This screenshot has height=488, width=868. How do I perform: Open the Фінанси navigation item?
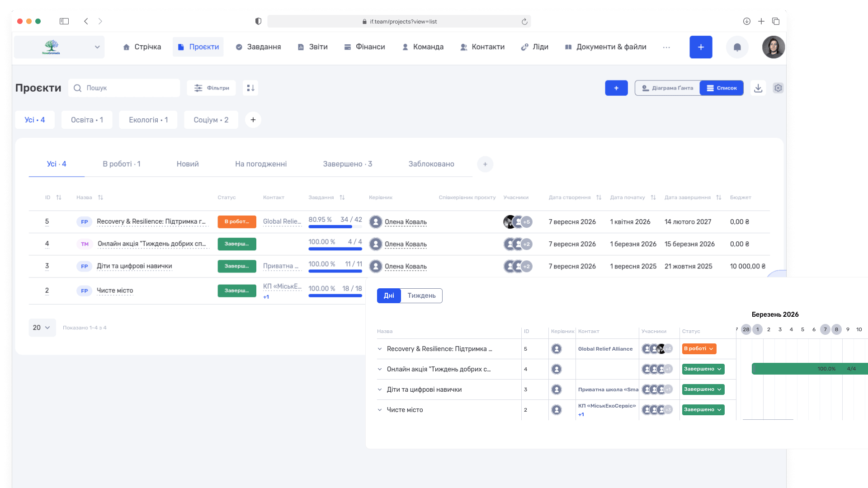(x=364, y=47)
